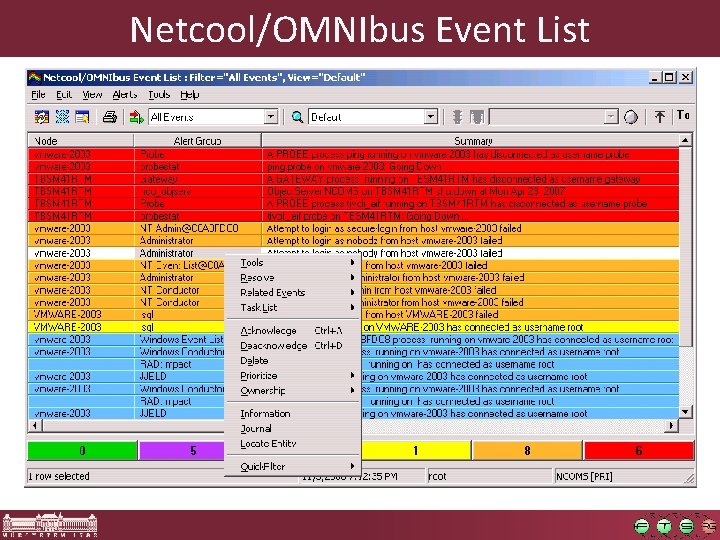This screenshot has height=540, width=720.
Task: Click the vertical scrollbar up arrow
Action: tap(685, 140)
